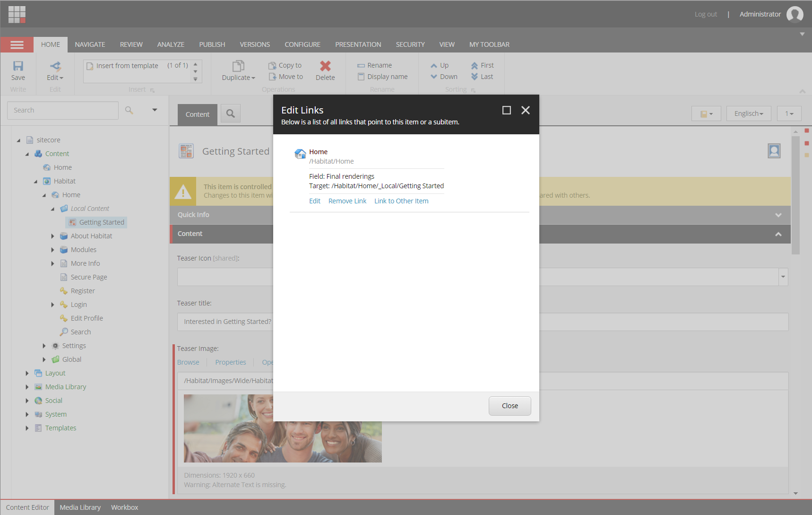Open the Sitecore launchpad grid icon
Viewport: 812px width, 515px height.
click(17, 14)
